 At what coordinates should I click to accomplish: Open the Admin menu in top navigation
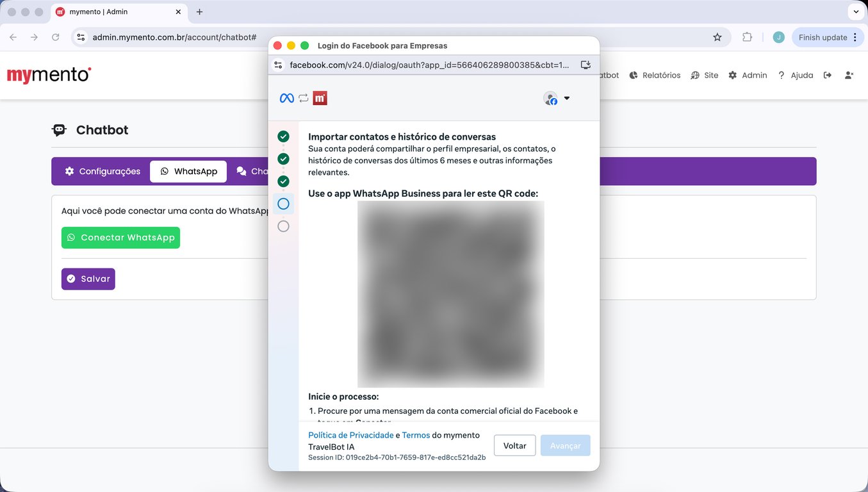[748, 75]
